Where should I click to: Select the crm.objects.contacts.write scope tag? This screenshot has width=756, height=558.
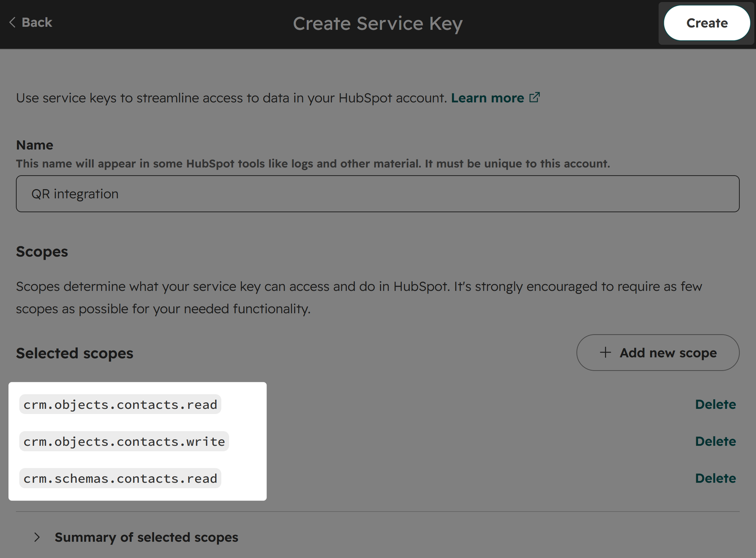click(124, 441)
